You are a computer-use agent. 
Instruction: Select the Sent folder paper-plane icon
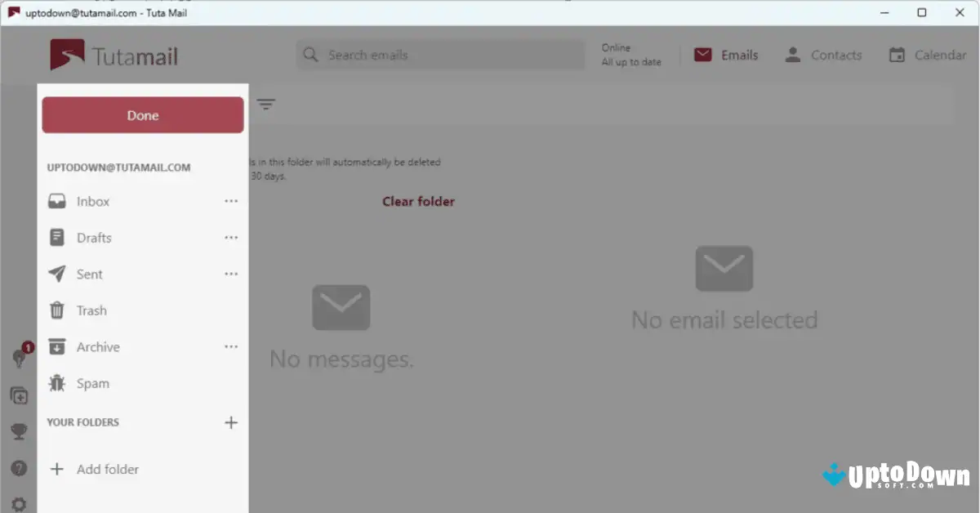(x=57, y=274)
